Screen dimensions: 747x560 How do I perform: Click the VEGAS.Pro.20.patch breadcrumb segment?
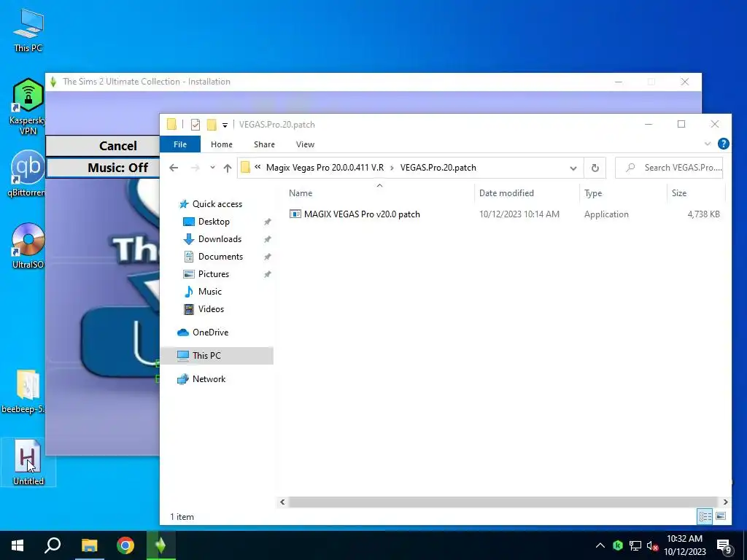tap(438, 168)
